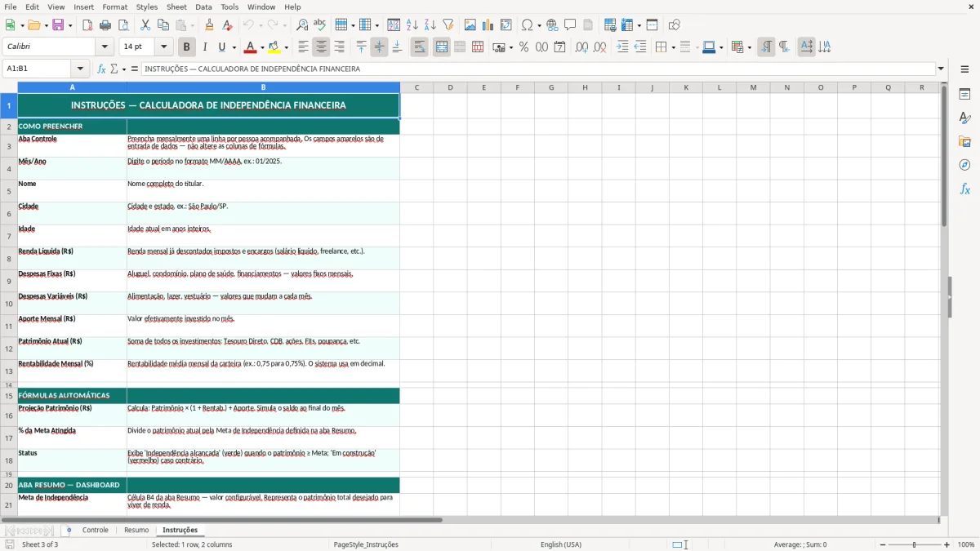Apply the font color red swatch
980x551 pixels.
251,47
